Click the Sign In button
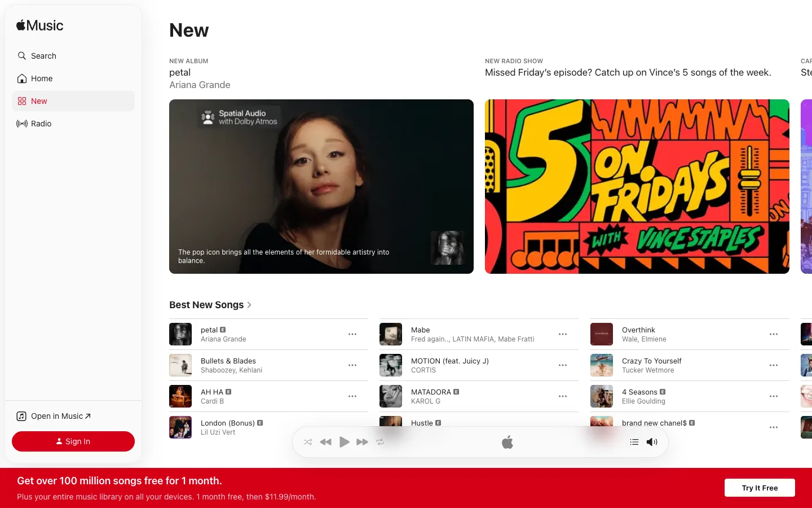 [x=73, y=441]
